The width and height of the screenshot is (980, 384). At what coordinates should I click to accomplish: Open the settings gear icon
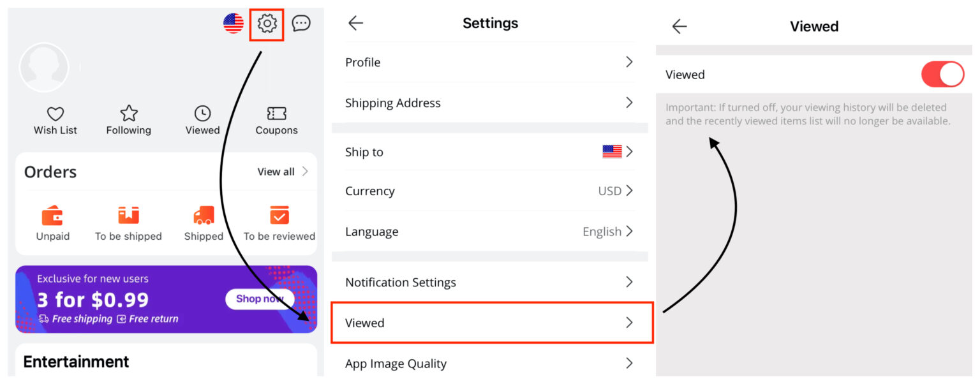point(267,23)
